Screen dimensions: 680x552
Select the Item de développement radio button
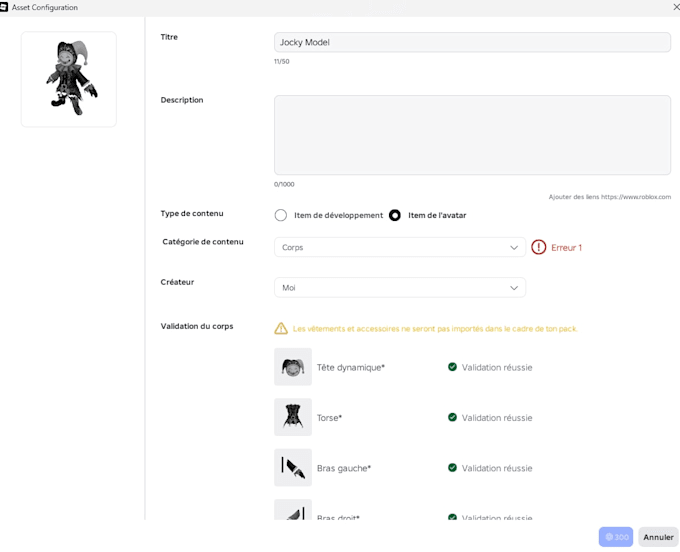click(281, 215)
